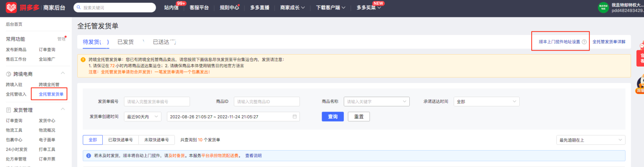Open the 最近90天内 time range dropdown
The image size is (644, 167).
(142, 117)
